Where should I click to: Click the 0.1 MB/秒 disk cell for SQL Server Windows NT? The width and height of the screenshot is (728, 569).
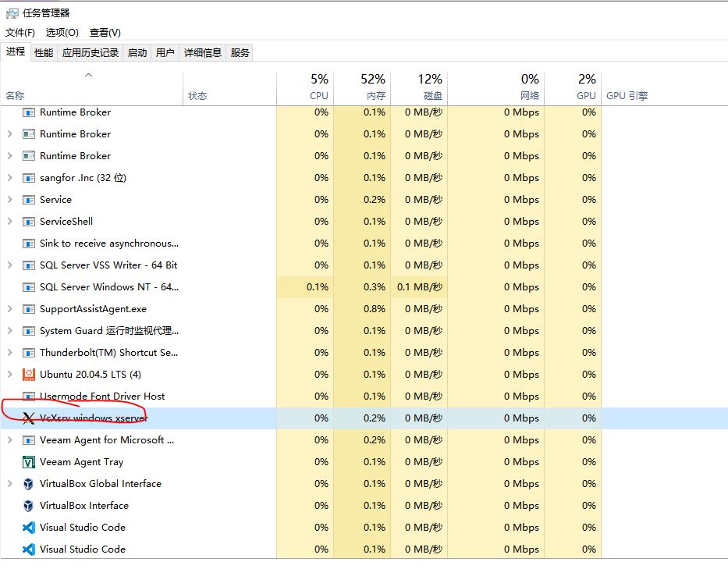(x=419, y=287)
